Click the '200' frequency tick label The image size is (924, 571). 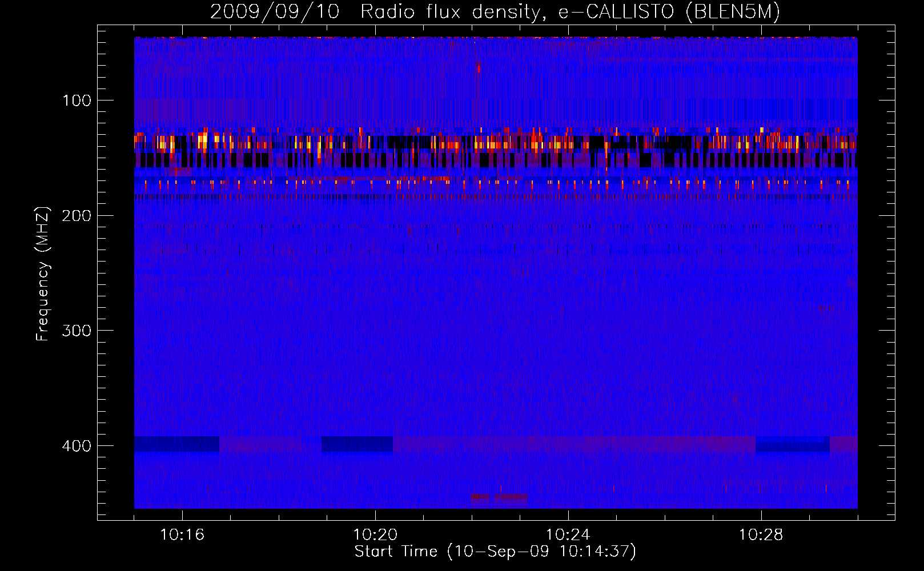pyautogui.click(x=77, y=216)
